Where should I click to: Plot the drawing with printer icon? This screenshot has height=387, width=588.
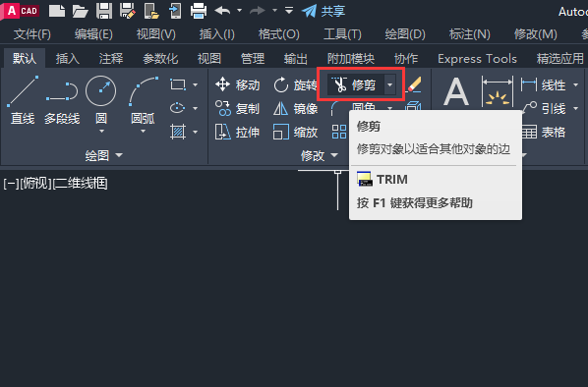coord(199,11)
